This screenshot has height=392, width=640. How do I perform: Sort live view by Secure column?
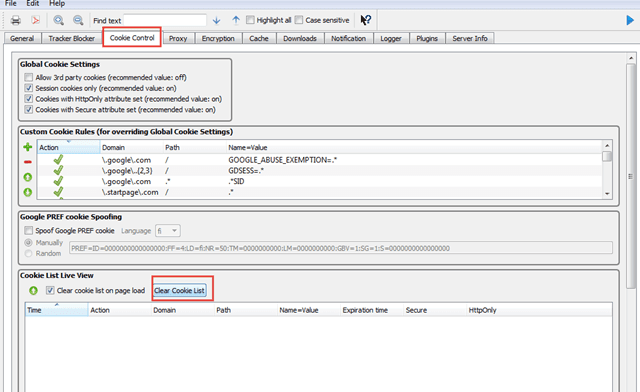435,310
